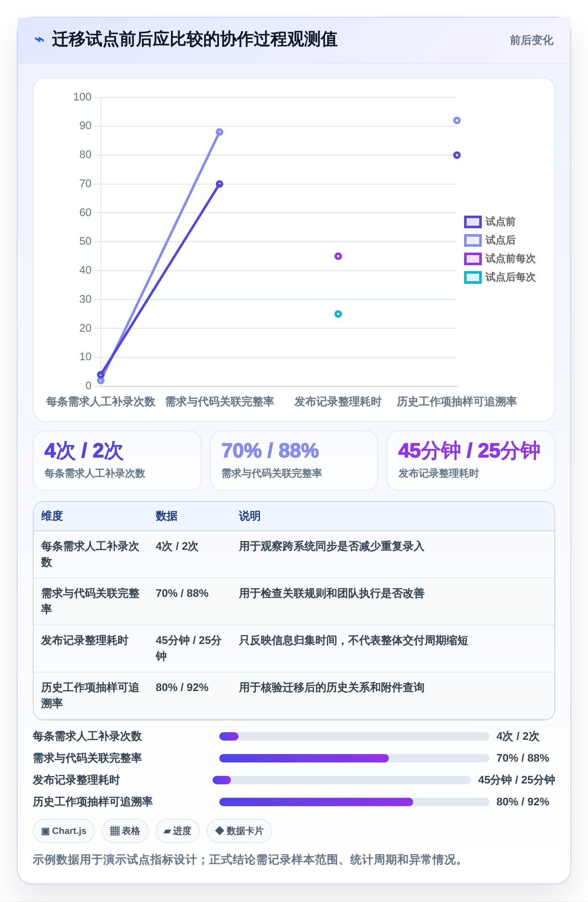Click progress bar for 发布记录整理耗时
The width and height of the screenshot is (588, 902).
pos(342,780)
